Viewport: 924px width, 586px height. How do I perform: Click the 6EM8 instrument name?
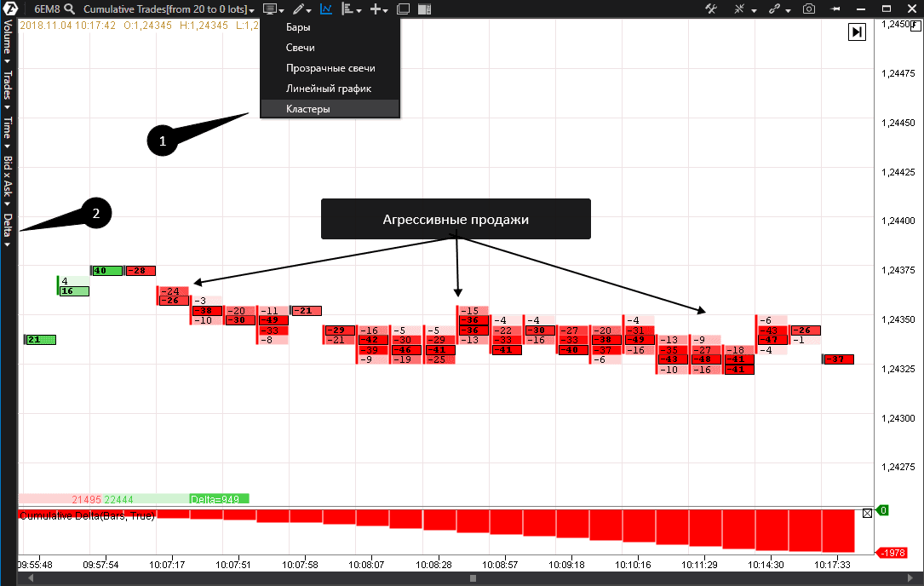pyautogui.click(x=47, y=9)
